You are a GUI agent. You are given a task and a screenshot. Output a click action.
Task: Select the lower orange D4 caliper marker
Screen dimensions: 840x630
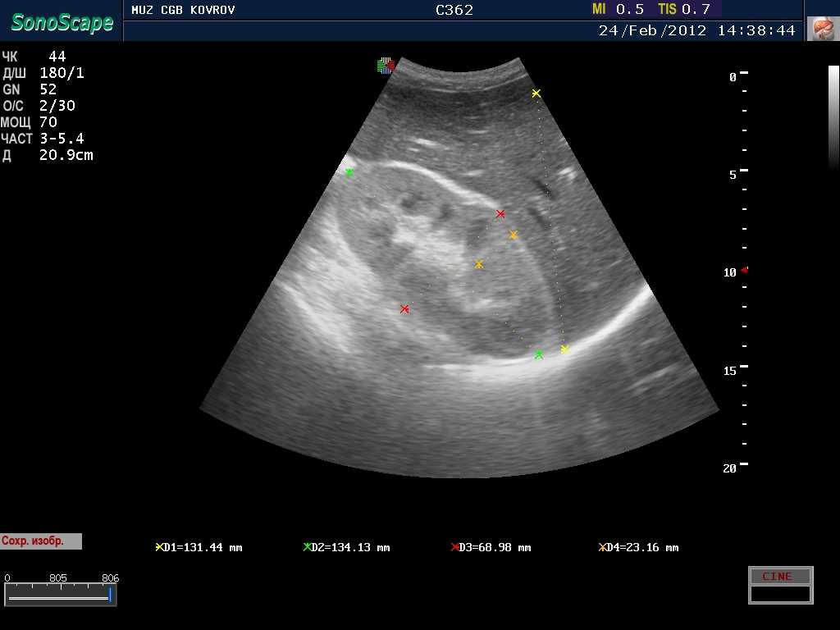(479, 265)
